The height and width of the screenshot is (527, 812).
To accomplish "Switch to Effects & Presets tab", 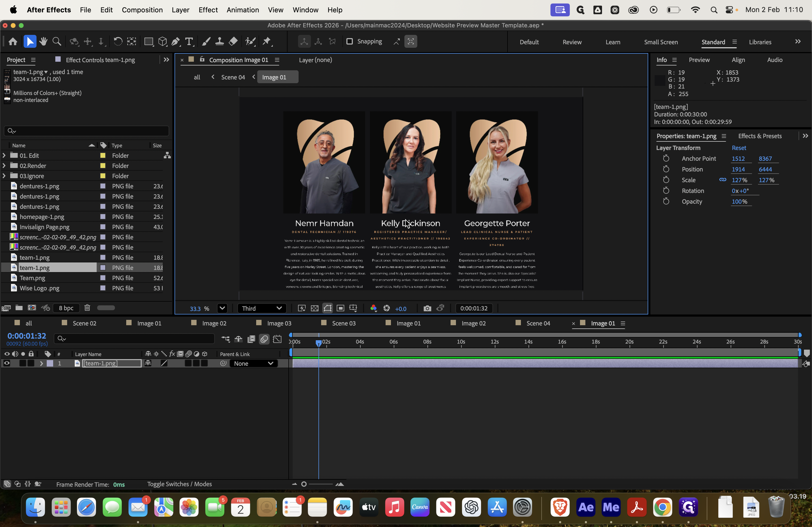I will (x=760, y=136).
